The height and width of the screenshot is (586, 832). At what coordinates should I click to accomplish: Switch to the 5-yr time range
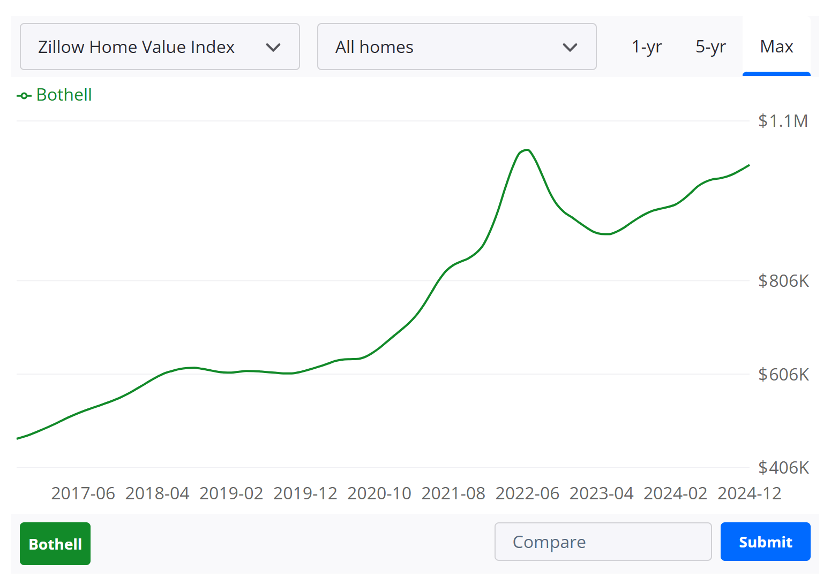pyautogui.click(x=710, y=47)
